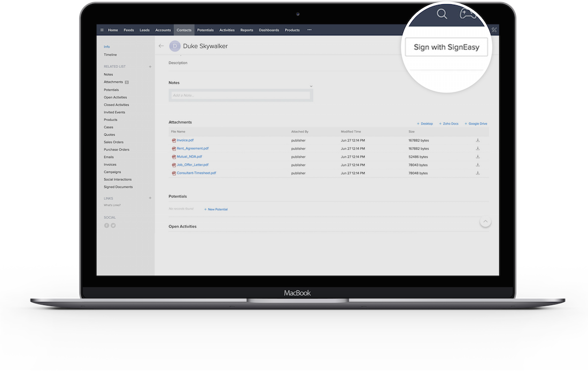Jump to Invoices in related list
588x373 pixels.
110,165
